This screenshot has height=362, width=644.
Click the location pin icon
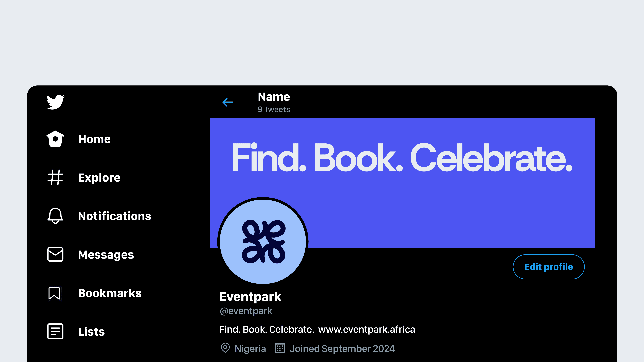coord(225,348)
